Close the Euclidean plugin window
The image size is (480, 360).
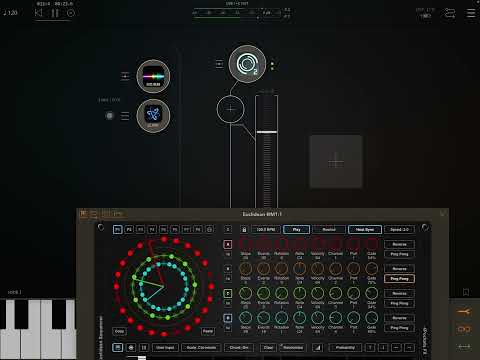(x=443, y=214)
